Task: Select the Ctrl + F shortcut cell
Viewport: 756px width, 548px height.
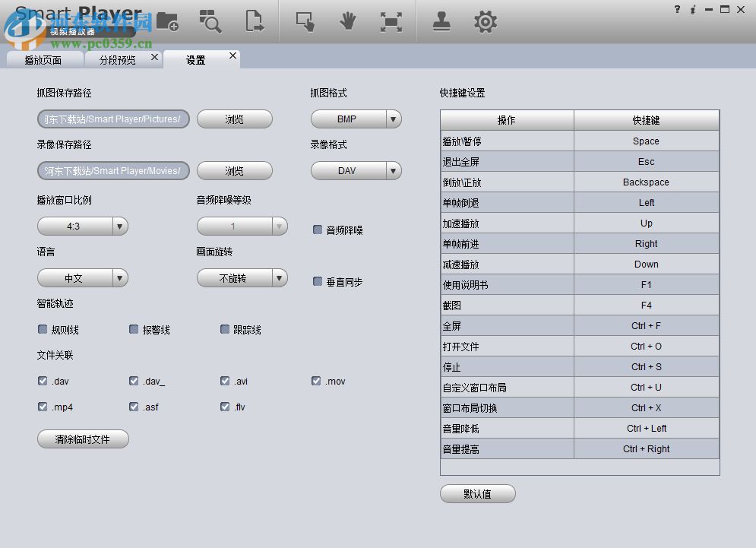Action: pos(646,325)
